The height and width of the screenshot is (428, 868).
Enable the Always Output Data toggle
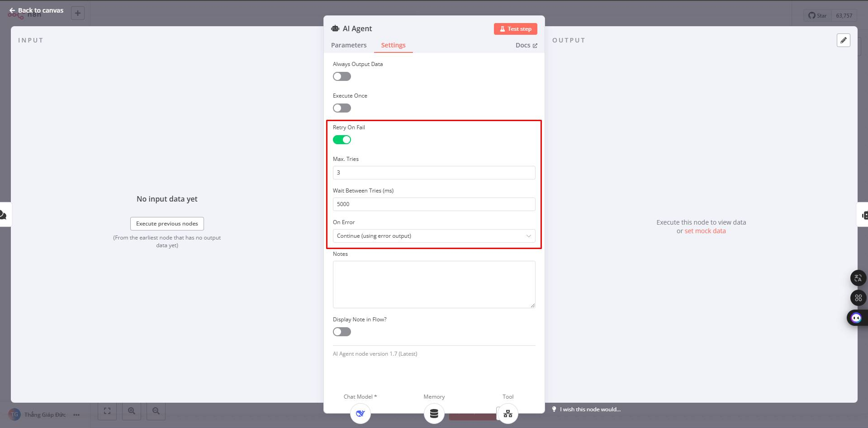pyautogui.click(x=342, y=76)
